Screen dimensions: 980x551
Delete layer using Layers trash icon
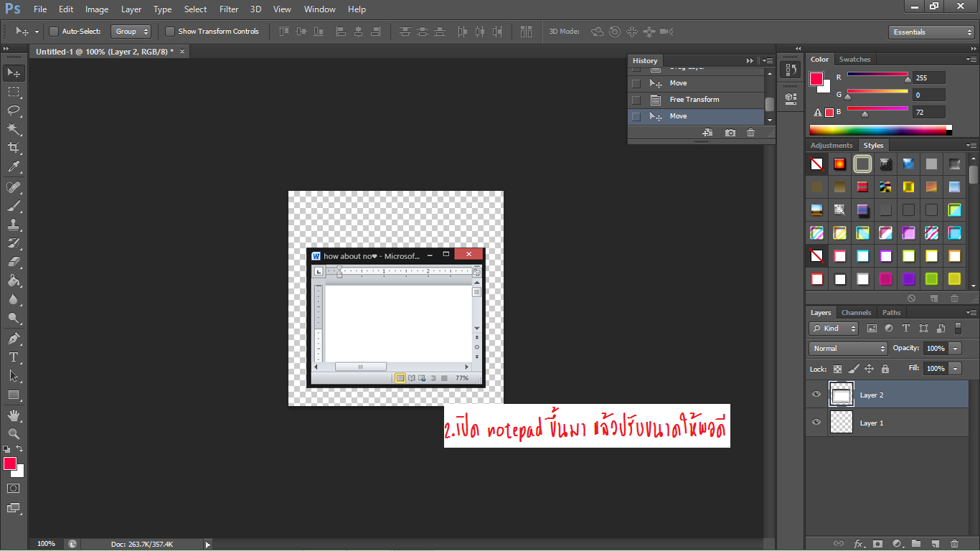pyautogui.click(x=954, y=544)
